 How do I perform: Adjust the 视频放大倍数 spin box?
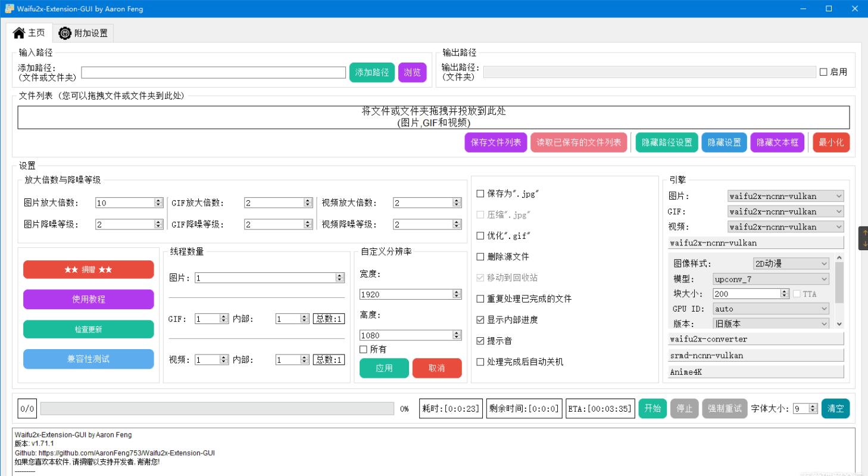click(427, 203)
